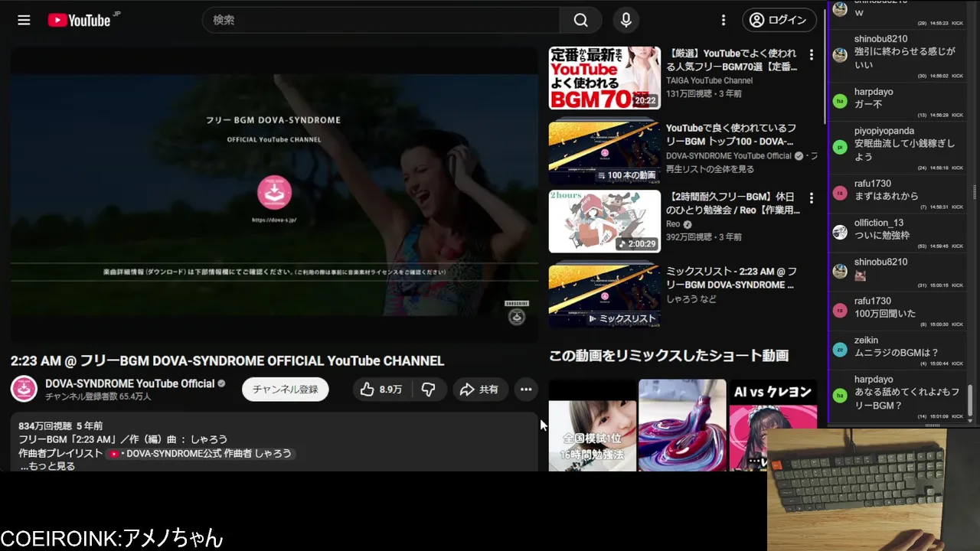Viewport: 980px width, 551px height.
Task: Open DOVA-SYNDROME channel avatar
Action: (24, 389)
